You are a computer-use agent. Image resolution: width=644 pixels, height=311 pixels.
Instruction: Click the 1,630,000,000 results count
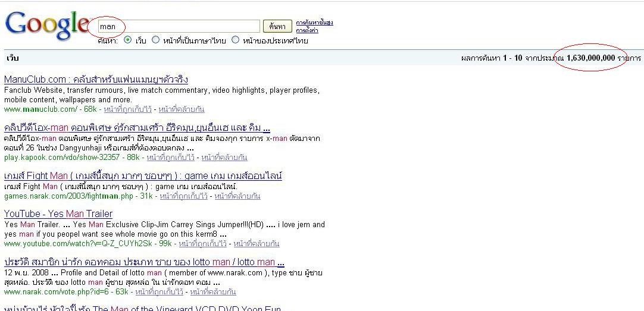(x=590, y=58)
